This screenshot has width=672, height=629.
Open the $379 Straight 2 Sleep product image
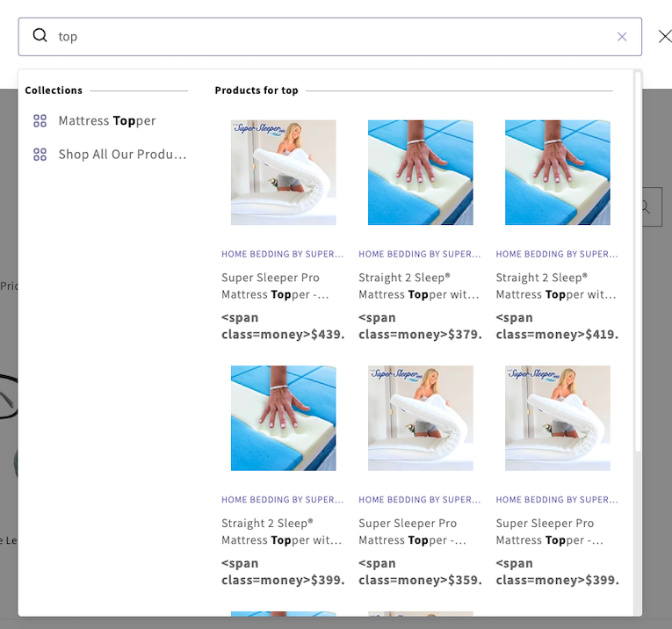421,172
